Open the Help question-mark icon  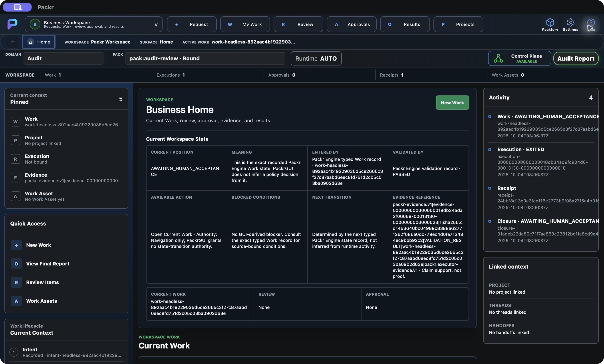coord(591,22)
